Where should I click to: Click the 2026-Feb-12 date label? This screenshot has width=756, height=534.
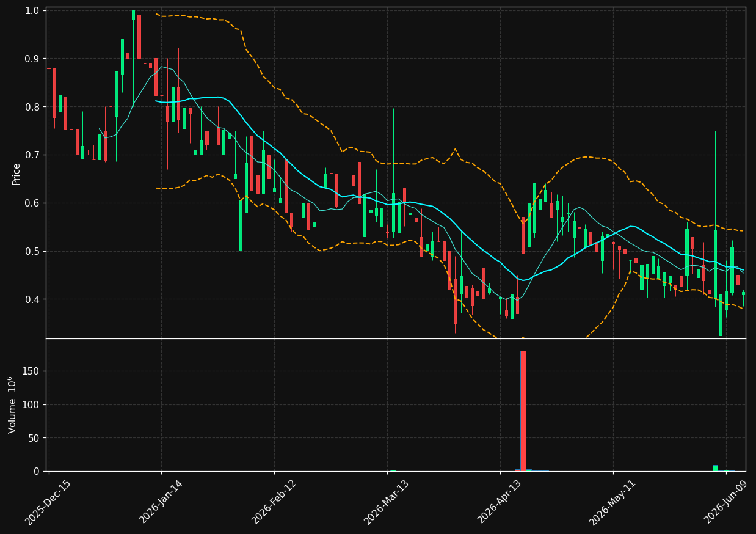pyautogui.click(x=274, y=502)
